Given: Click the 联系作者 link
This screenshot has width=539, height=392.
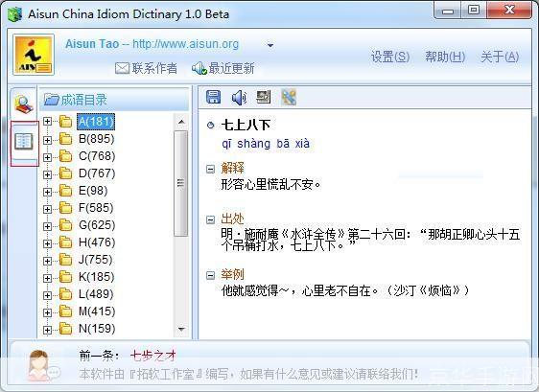Looking at the screenshot, I should tap(147, 68).
